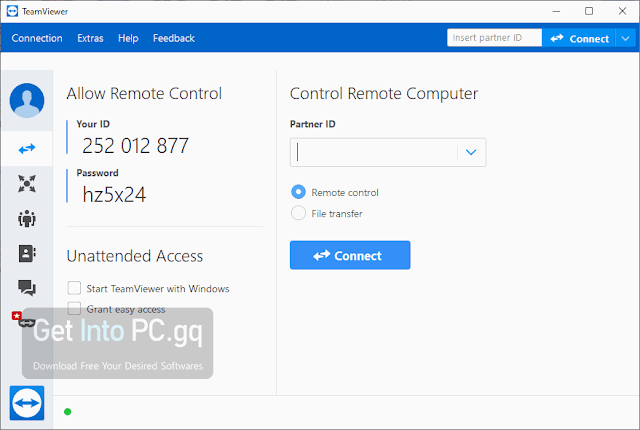Click inside the Partner ID input box
Viewport: 640px width, 430px height.
click(x=374, y=152)
